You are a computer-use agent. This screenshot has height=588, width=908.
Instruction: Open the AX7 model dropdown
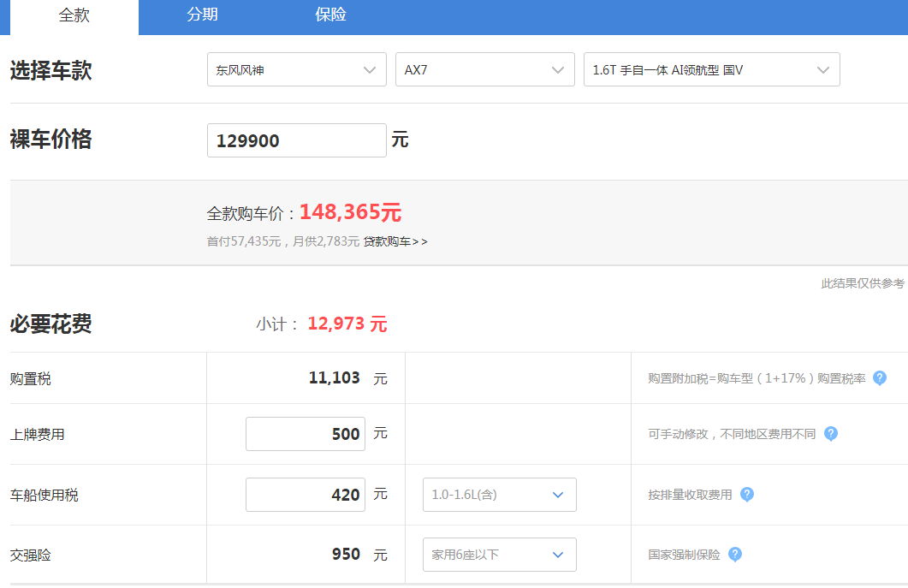click(484, 69)
